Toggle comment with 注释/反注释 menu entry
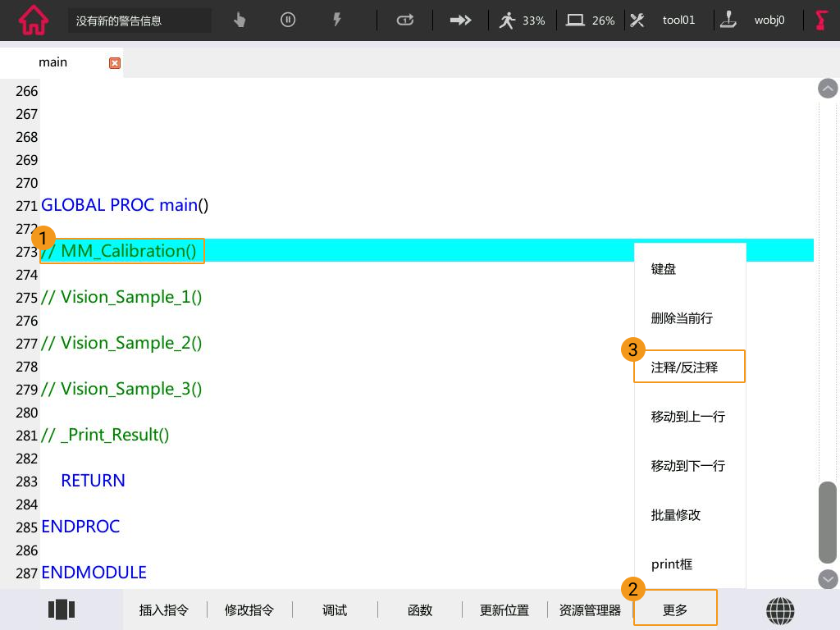Screen dimensions: 840x630 [x=684, y=367]
